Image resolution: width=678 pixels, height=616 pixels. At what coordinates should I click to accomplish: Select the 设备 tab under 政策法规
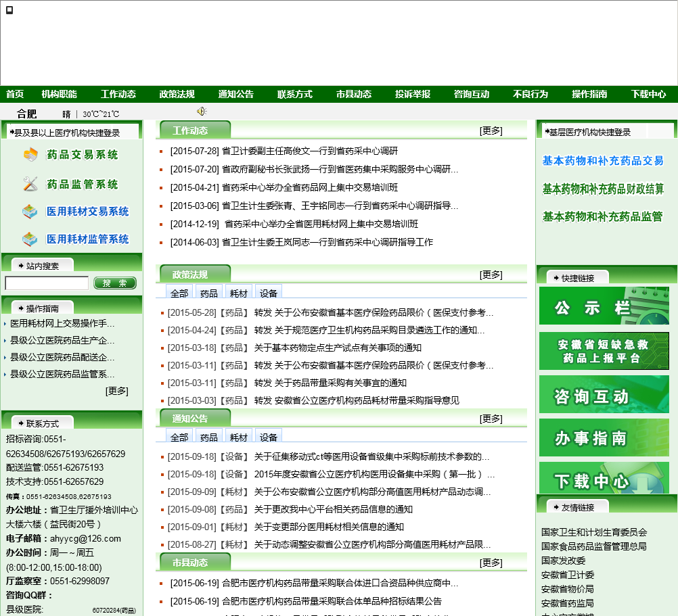[269, 293]
